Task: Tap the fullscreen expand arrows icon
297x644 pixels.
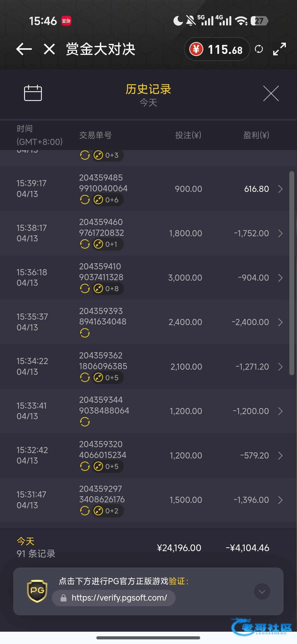Action: [279, 49]
